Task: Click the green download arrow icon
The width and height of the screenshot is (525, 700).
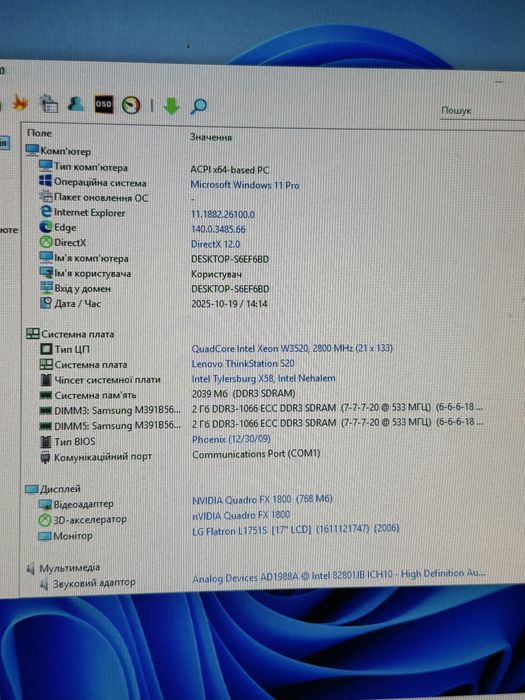Action: pyautogui.click(x=171, y=106)
